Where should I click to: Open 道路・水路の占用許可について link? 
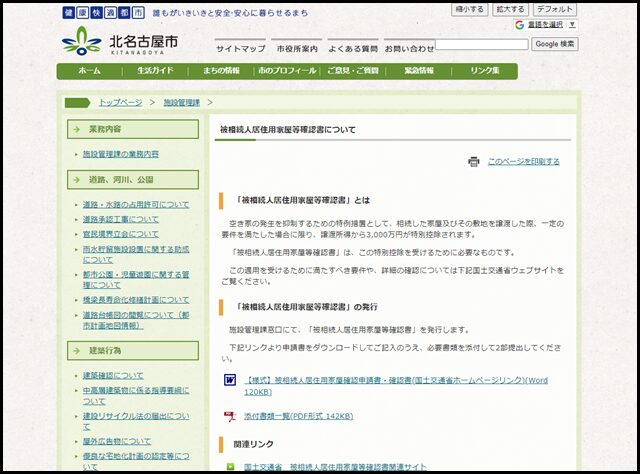136,205
